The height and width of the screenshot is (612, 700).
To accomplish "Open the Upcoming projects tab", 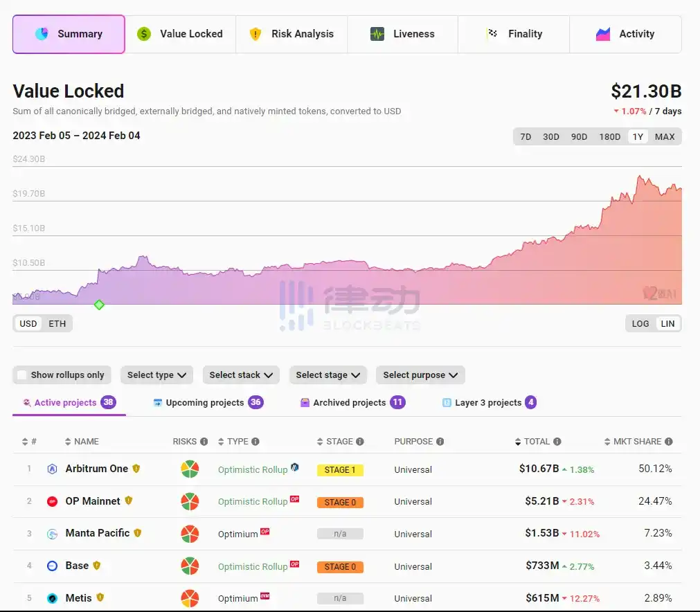I will [x=205, y=402].
